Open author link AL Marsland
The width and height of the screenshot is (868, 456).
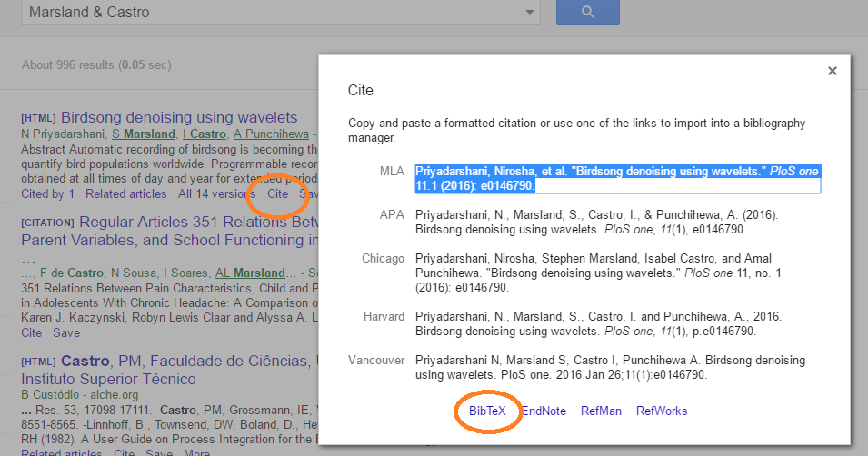250,273
